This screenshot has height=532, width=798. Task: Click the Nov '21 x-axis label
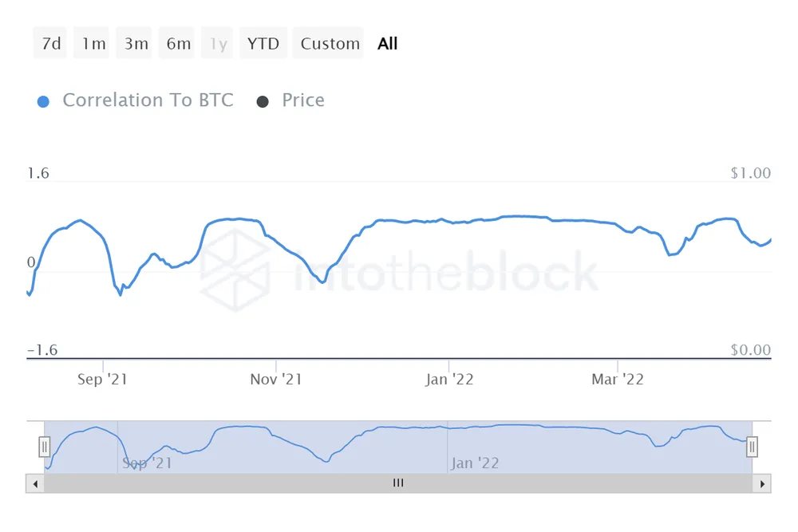tap(275, 380)
